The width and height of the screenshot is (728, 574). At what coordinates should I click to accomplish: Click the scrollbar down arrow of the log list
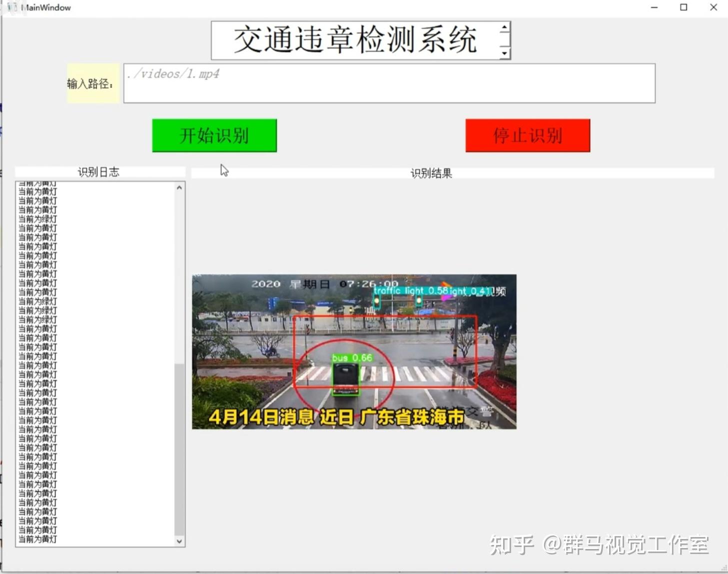pyautogui.click(x=179, y=541)
